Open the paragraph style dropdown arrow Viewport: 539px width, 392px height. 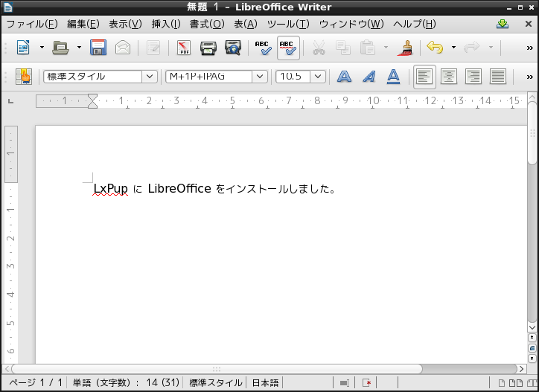click(150, 77)
